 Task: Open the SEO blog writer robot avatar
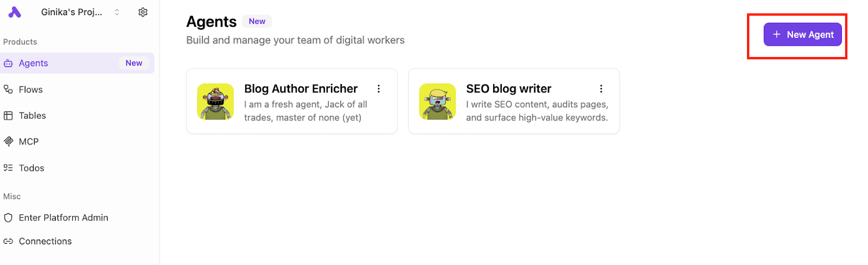(x=437, y=102)
